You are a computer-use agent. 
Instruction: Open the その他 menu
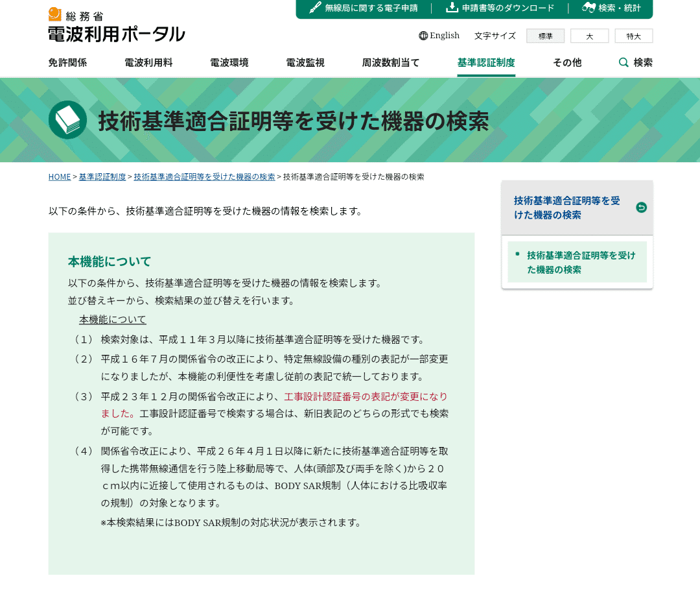567,62
